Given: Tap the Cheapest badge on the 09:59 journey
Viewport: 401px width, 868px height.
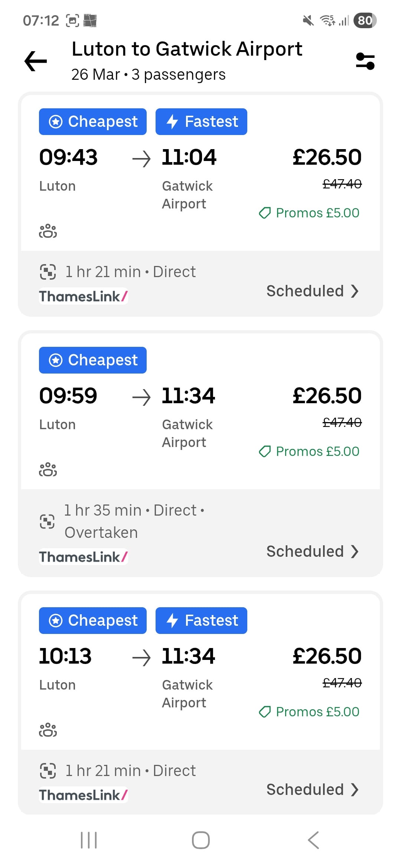Looking at the screenshot, I should pyautogui.click(x=93, y=360).
